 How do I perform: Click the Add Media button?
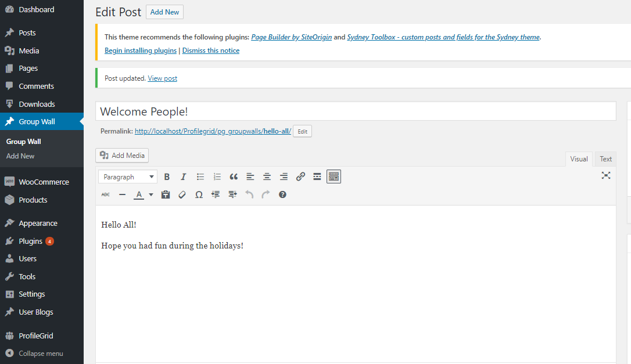click(122, 155)
